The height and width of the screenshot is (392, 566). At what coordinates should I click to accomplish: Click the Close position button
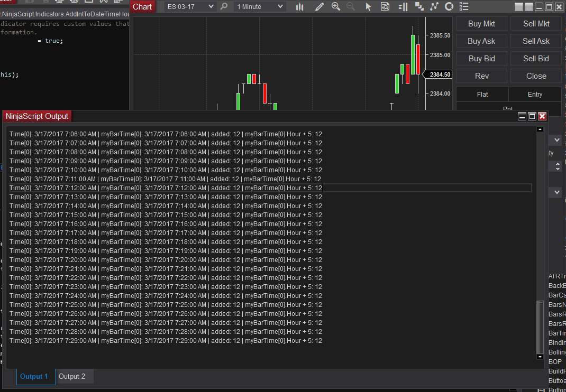click(536, 76)
